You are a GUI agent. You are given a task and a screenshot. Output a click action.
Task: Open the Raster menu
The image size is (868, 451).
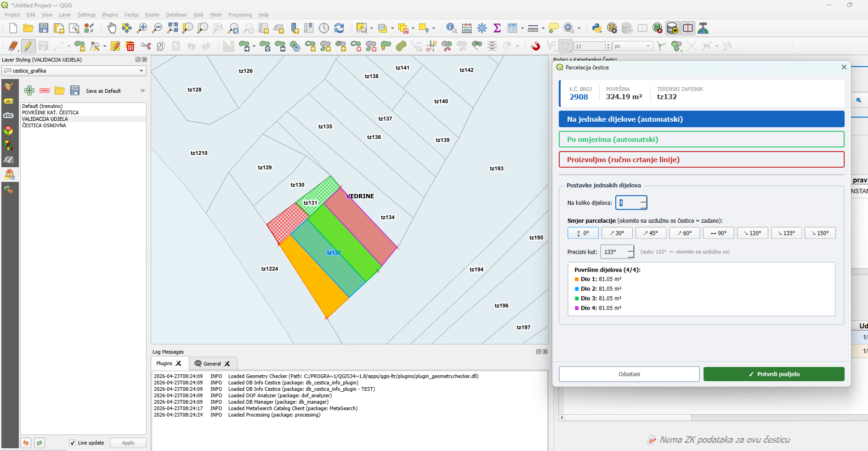[x=152, y=15]
